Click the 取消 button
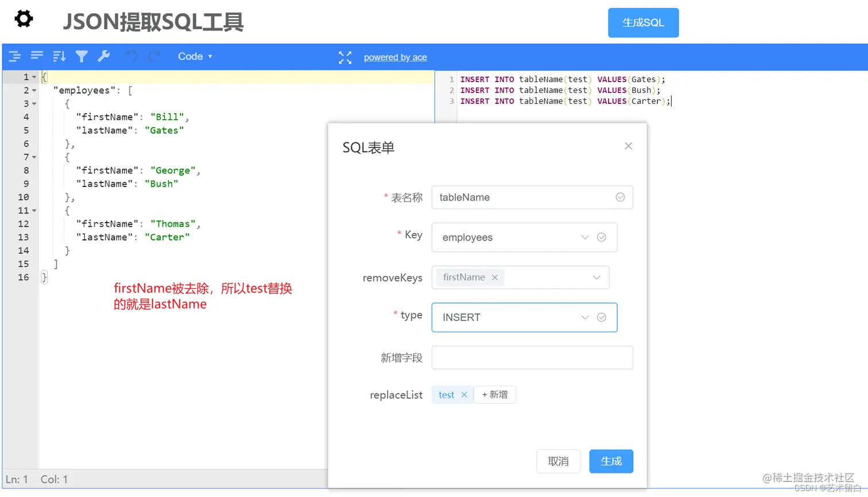This screenshot has width=868, height=497. [x=558, y=461]
